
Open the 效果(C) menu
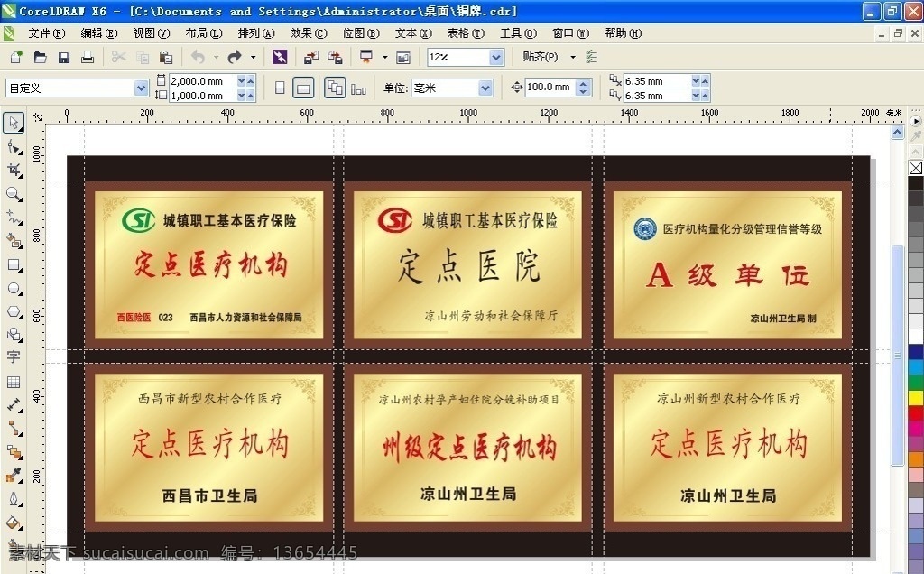pyautogui.click(x=309, y=33)
